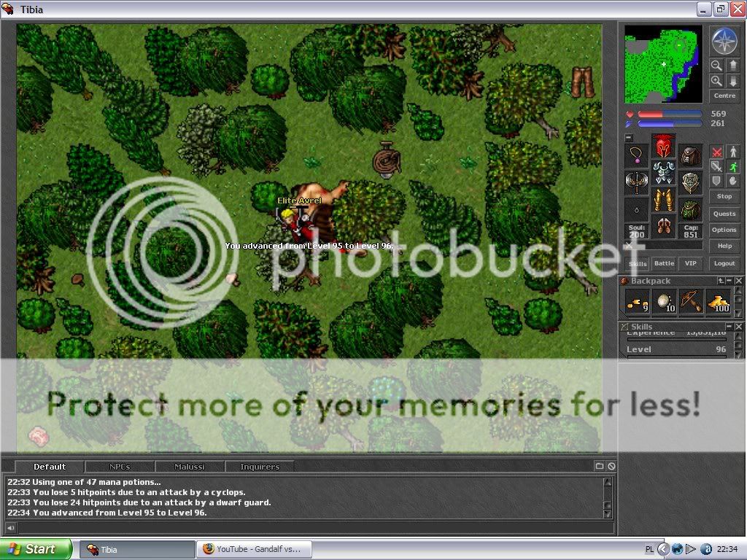Screen dimensions: 747x560
Task: Click the ring slot
Action: [637, 209]
